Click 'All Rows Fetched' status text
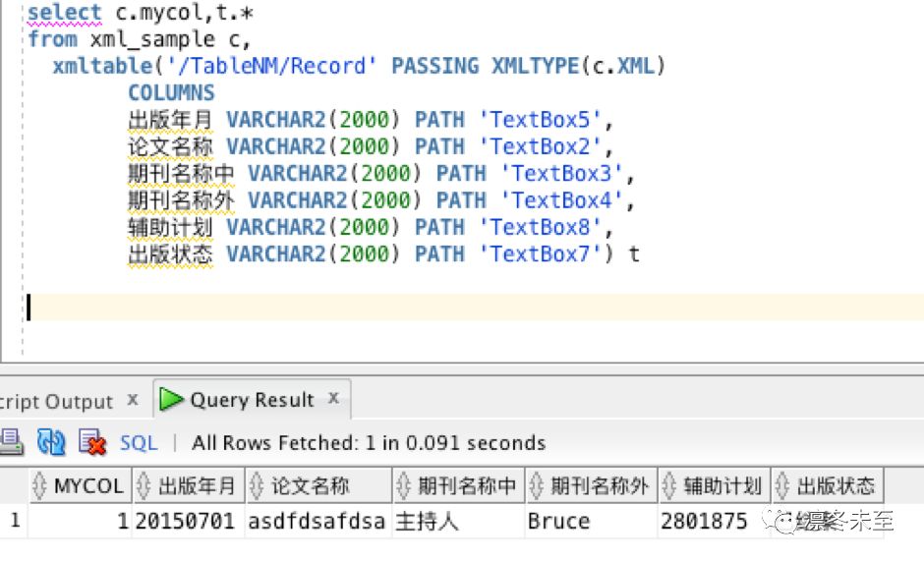The image size is (924, 561). 369,442
